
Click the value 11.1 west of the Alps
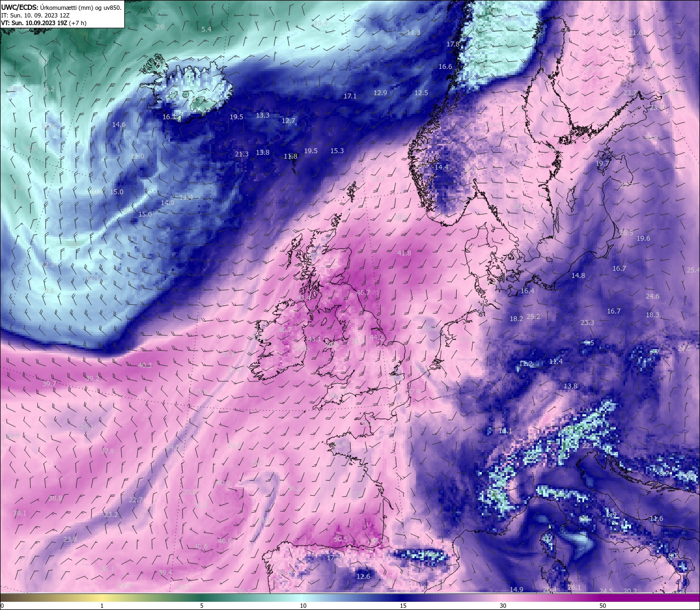tap(506, 431)
